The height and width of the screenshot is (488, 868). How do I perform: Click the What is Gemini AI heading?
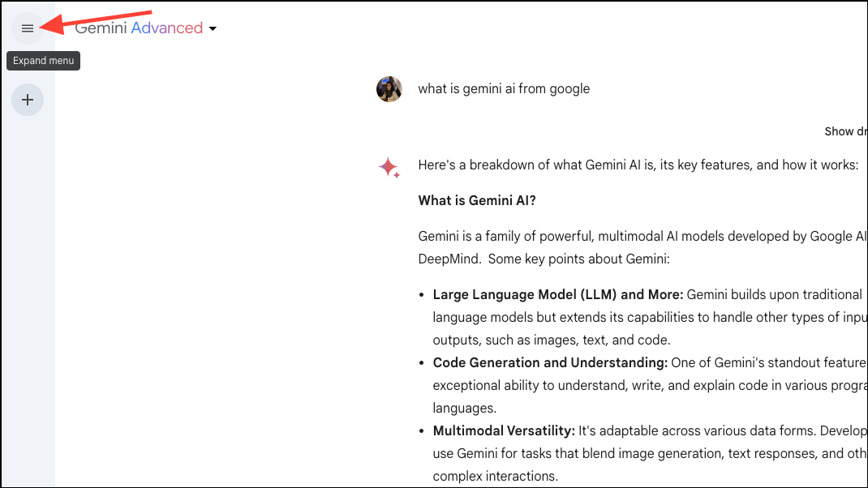pyautogui.click(x=476, y=200)
